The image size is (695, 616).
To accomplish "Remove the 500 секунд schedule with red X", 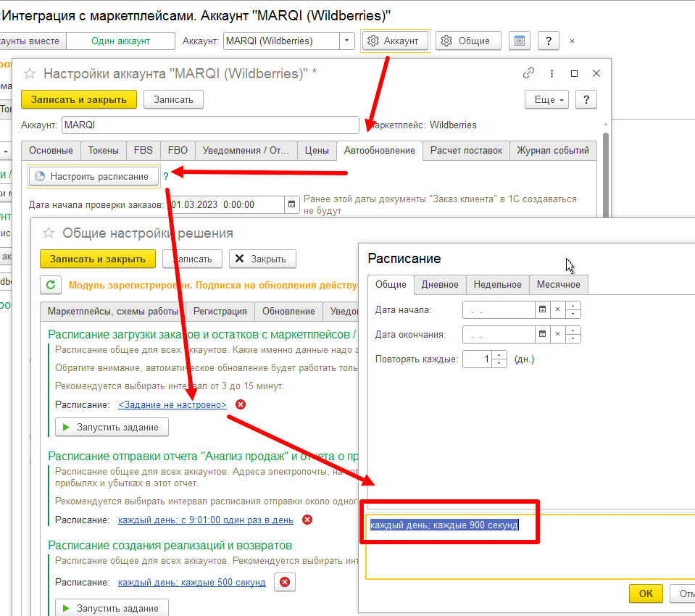I will (x=285, y=582).
